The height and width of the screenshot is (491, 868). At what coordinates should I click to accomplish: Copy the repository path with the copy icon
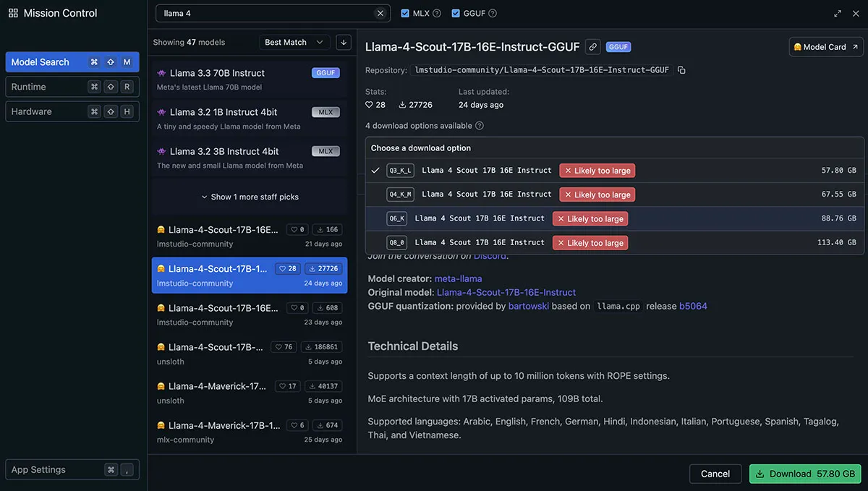[x=681, y=70]
